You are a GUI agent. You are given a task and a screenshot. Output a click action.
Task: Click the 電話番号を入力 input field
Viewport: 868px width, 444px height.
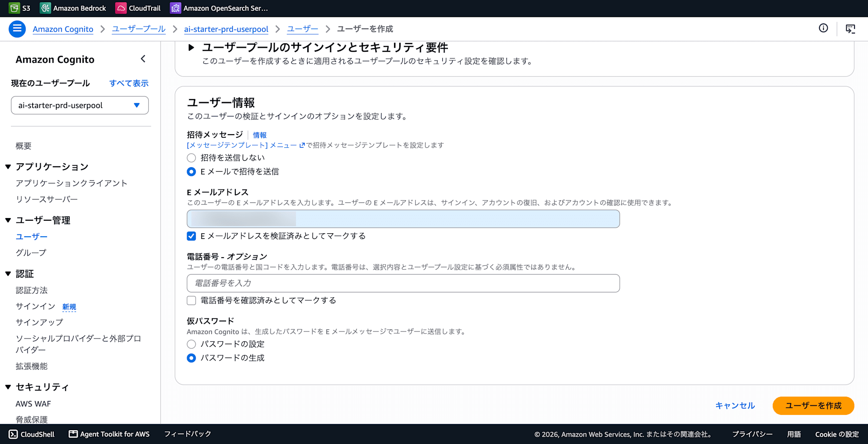[403, 283]
